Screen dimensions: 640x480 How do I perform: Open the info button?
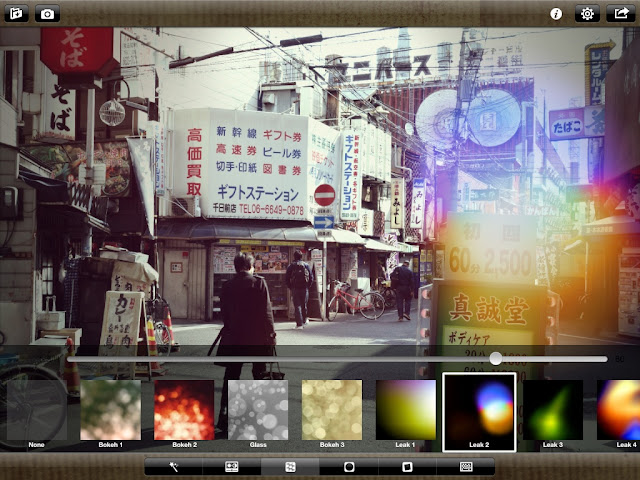coord(556,14)
